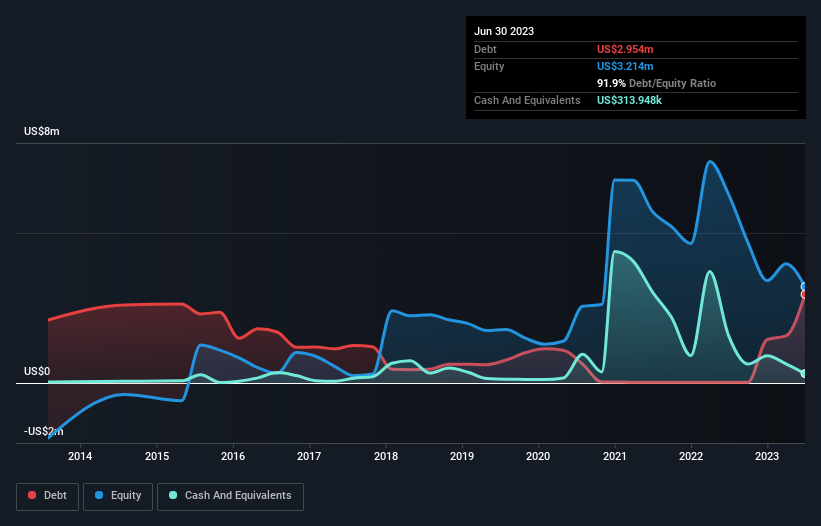The width and height of the screenshot is (821, 526).
Task: Click the 91.9% Debt/Equity Ratio text
Action: (657, 83)
